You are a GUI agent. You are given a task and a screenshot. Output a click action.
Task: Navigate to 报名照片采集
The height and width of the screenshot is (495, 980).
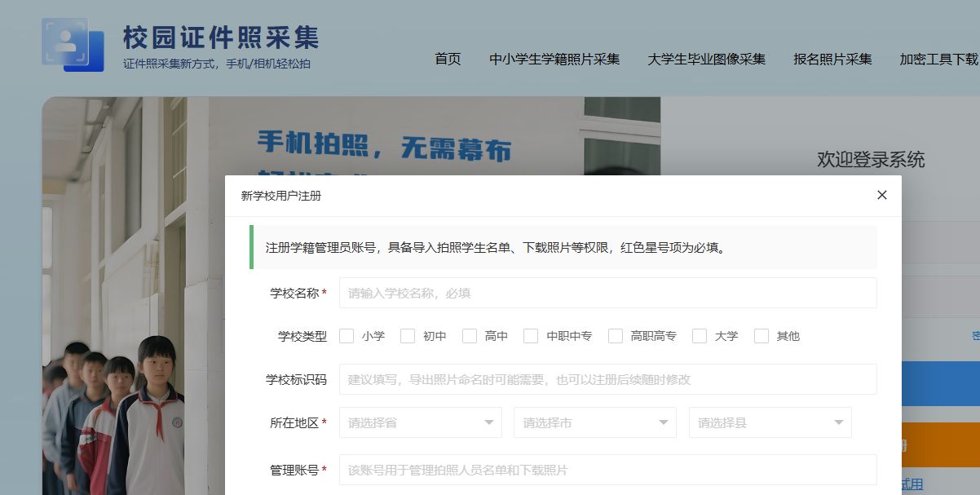click(832, 59)
